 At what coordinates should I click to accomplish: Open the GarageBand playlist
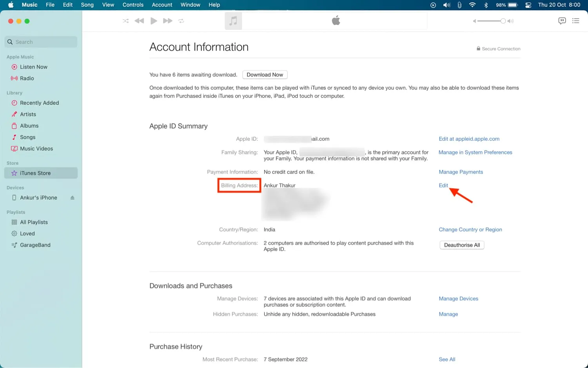click(x=41, y=245)
